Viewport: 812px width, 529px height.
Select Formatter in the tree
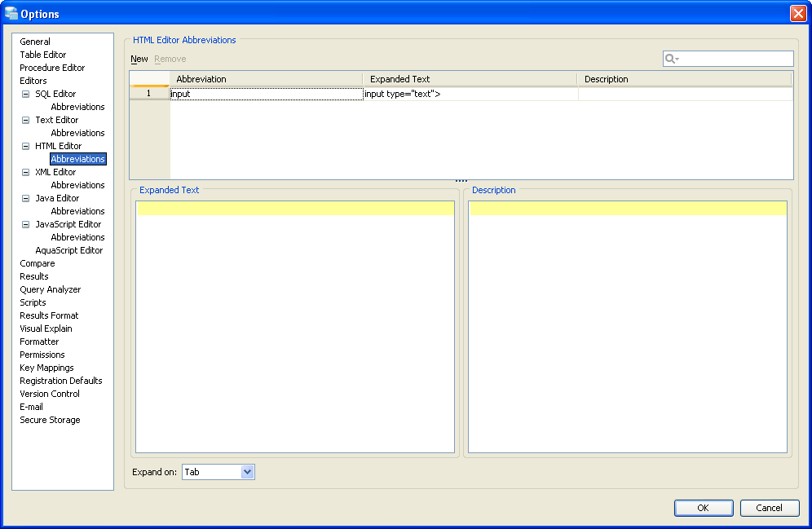(x=39, y=342)
